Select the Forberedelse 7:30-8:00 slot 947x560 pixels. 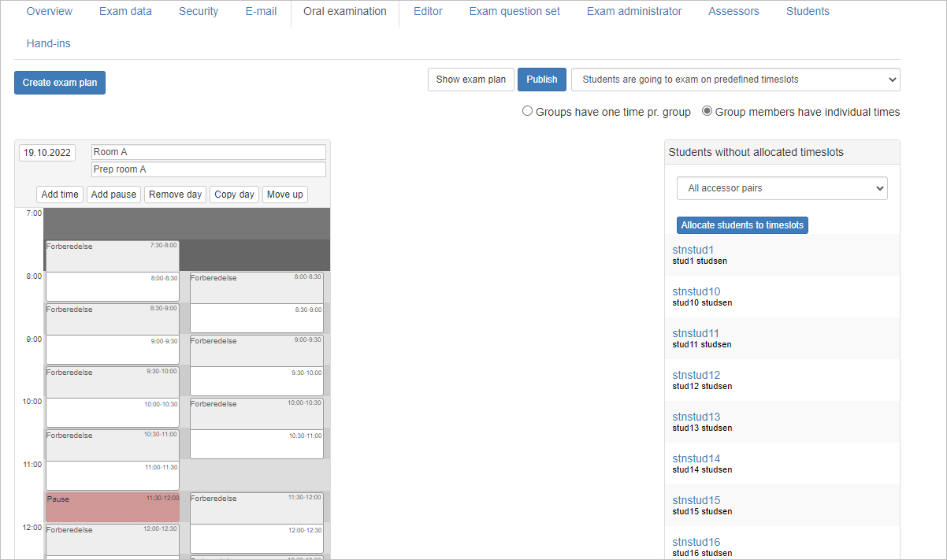click(113, 256)
